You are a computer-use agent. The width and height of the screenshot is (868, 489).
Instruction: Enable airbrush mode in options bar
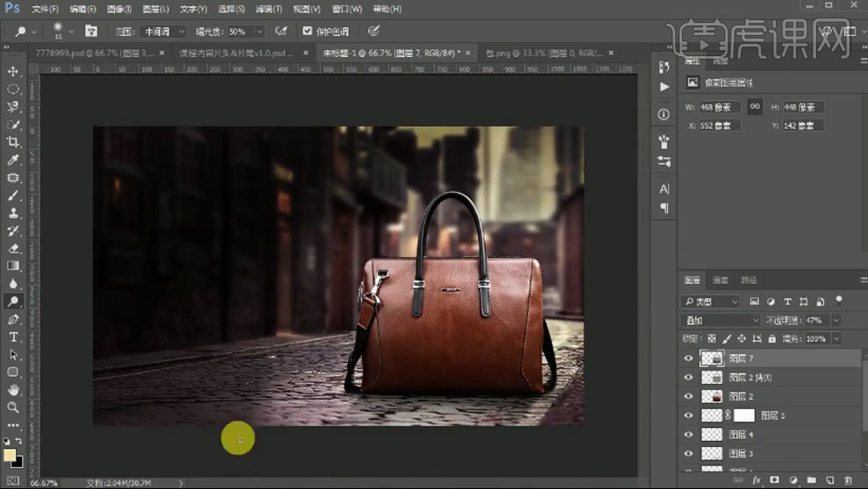(281, 31)
